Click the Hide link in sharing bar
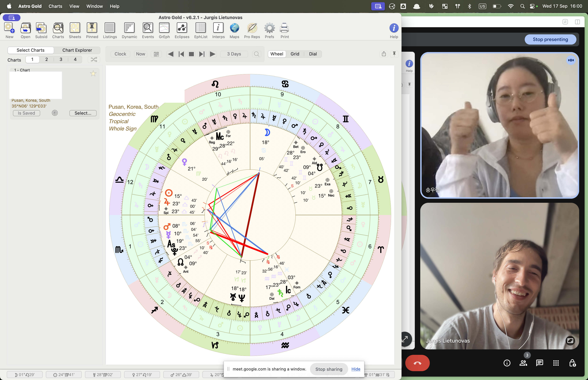Screen dimensions: 588x380 pyautogui.click(x=356, y=369)
